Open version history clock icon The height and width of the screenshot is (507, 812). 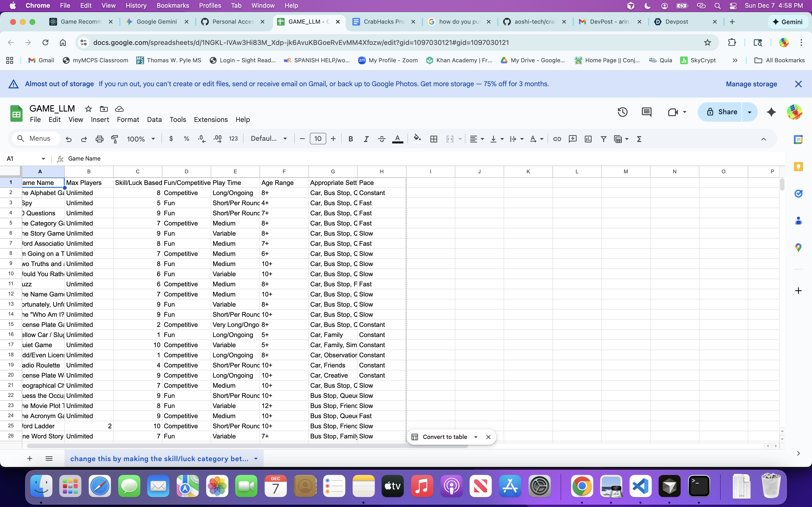tap(623, 112)
